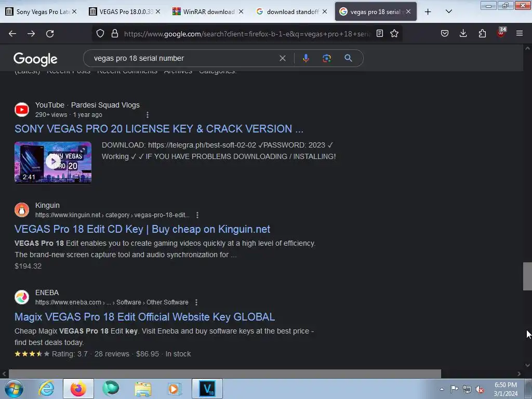Click the ENEBA site favicon
The image size is (532, 399).
(22, 297)
